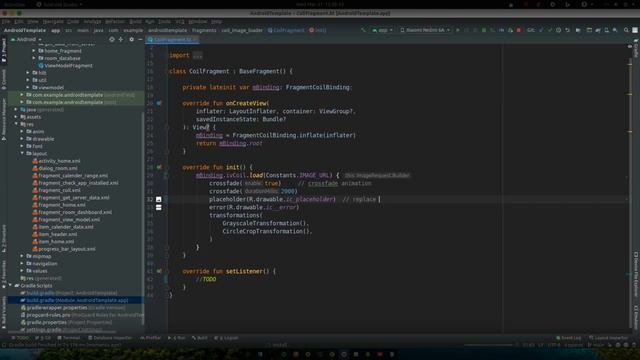The height and width of the screenshot is (360, 640).
Task: Open the Profiler tool window
Action: tap(150, 338)
